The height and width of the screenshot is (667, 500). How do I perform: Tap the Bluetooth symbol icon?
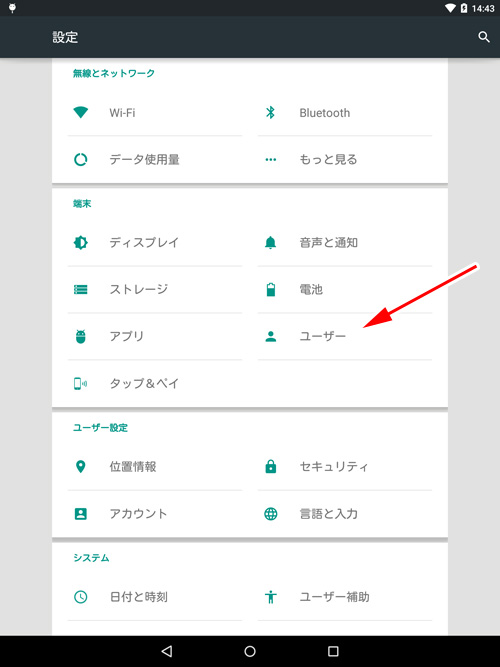[x=270, y=113]
